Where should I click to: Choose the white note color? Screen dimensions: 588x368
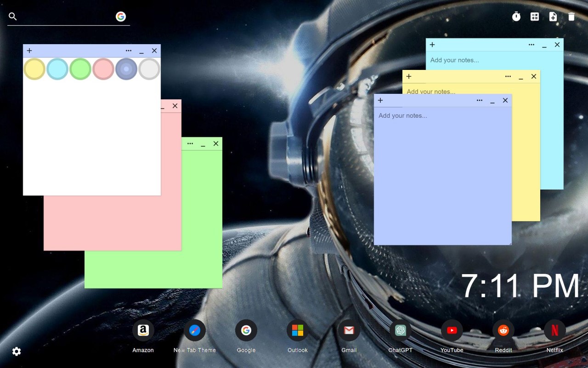click(x=149, y=69)
